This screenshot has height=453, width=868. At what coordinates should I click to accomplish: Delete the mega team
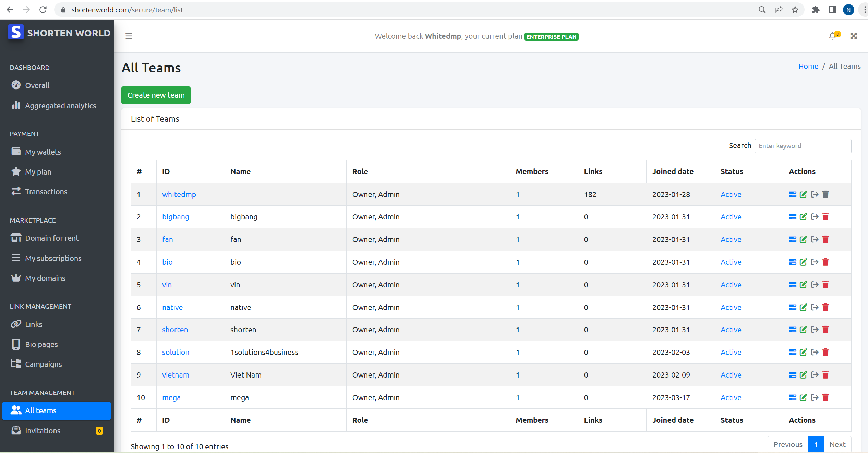(825, 397)
